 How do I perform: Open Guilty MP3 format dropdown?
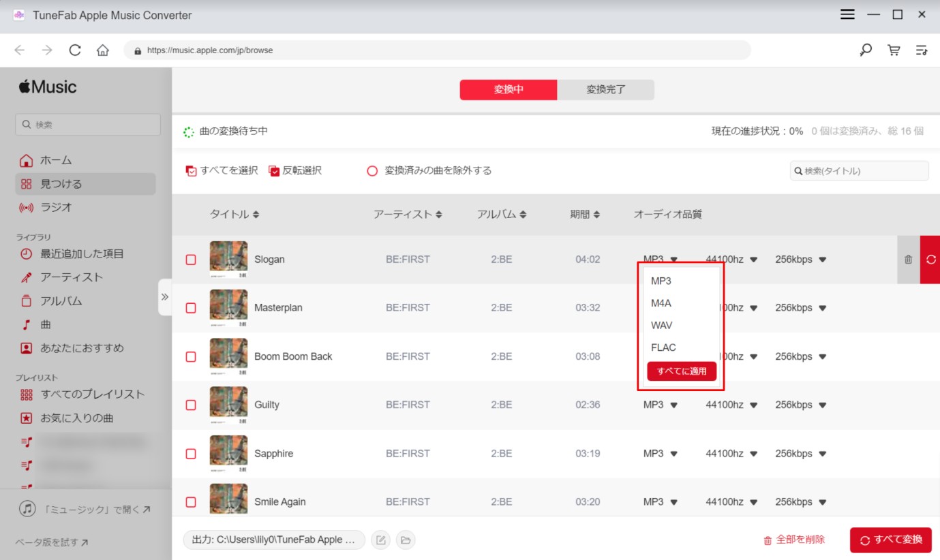[x=661, y=405]
